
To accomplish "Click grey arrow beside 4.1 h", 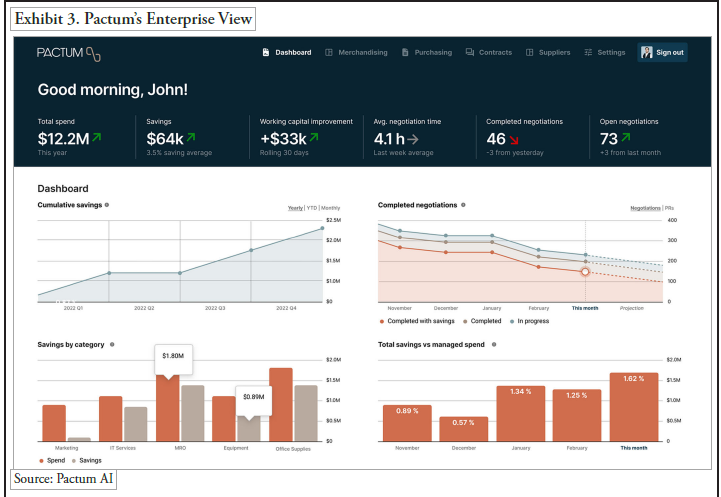I will pyautogui.click(x=413, y=139).
